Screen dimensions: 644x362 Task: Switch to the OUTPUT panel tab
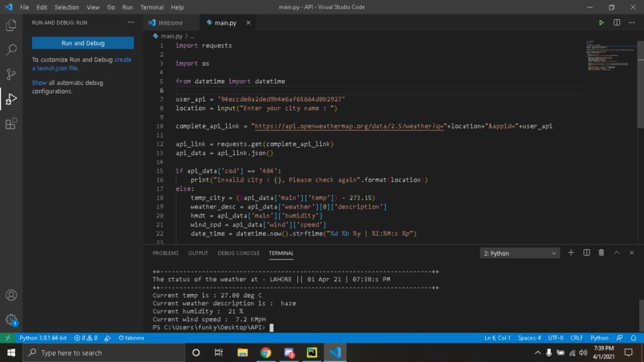tap(198, 253)
